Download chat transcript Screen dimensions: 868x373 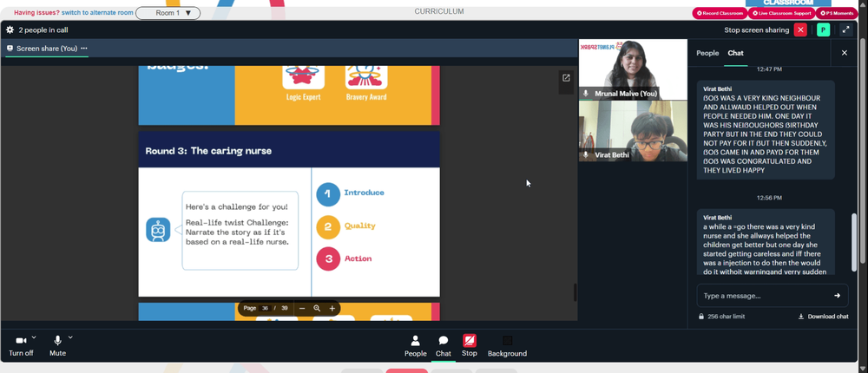[x=823, y=317]
